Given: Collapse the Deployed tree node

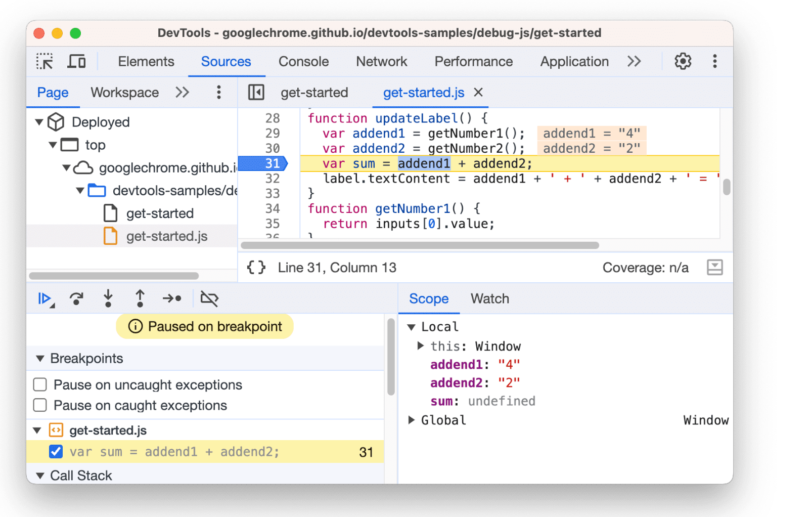Looking at the screenshot, I should coord(39,122).
